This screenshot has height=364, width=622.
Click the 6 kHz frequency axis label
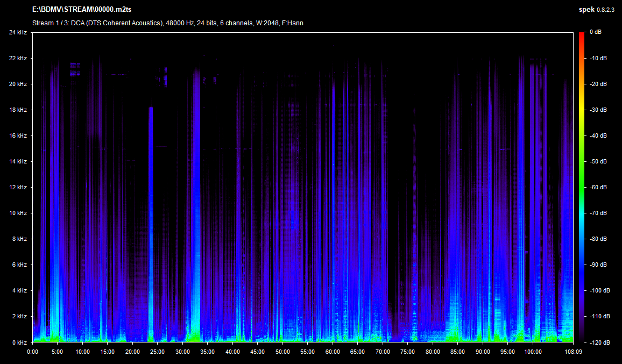click(19, 265)
